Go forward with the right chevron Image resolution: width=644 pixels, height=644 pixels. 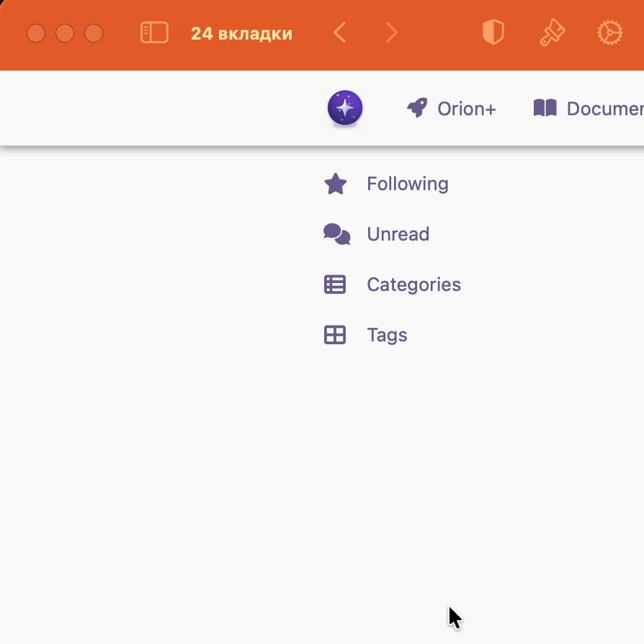point(391,33)
